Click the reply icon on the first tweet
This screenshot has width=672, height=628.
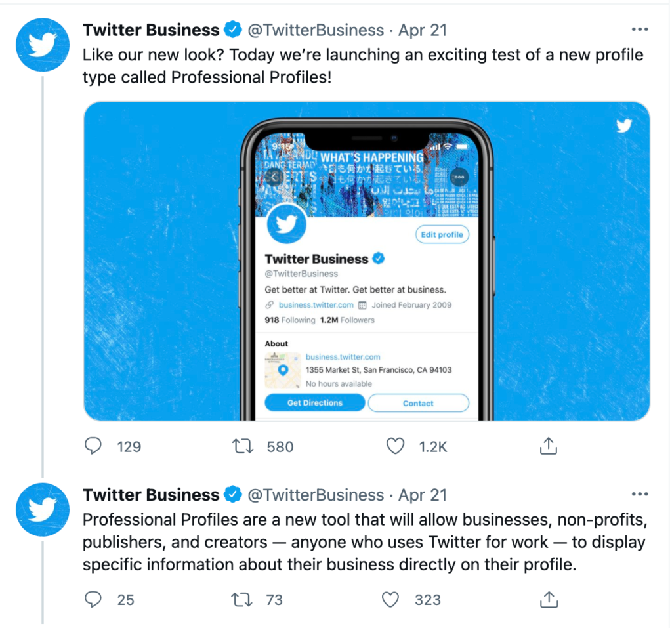coord(93,446)
